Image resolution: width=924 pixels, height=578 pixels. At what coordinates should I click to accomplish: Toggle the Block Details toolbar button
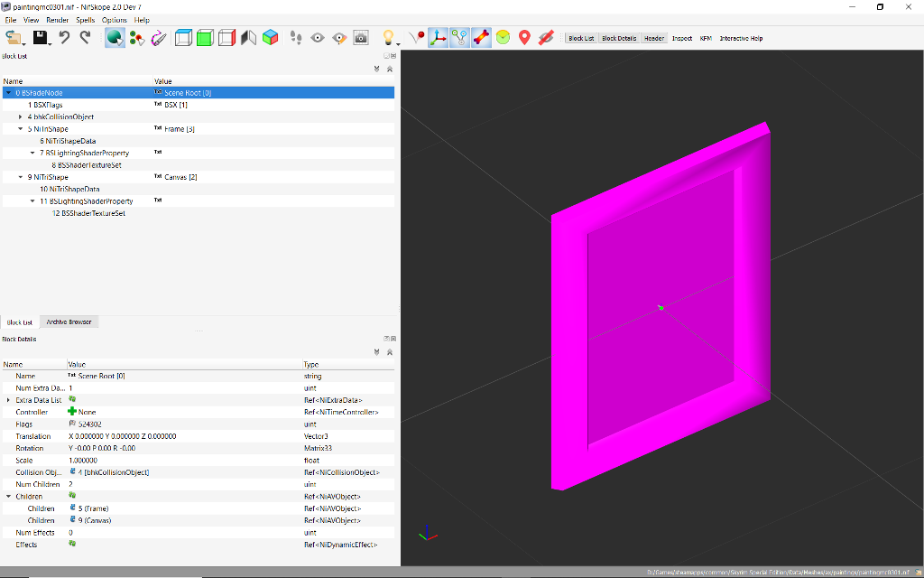619,38
